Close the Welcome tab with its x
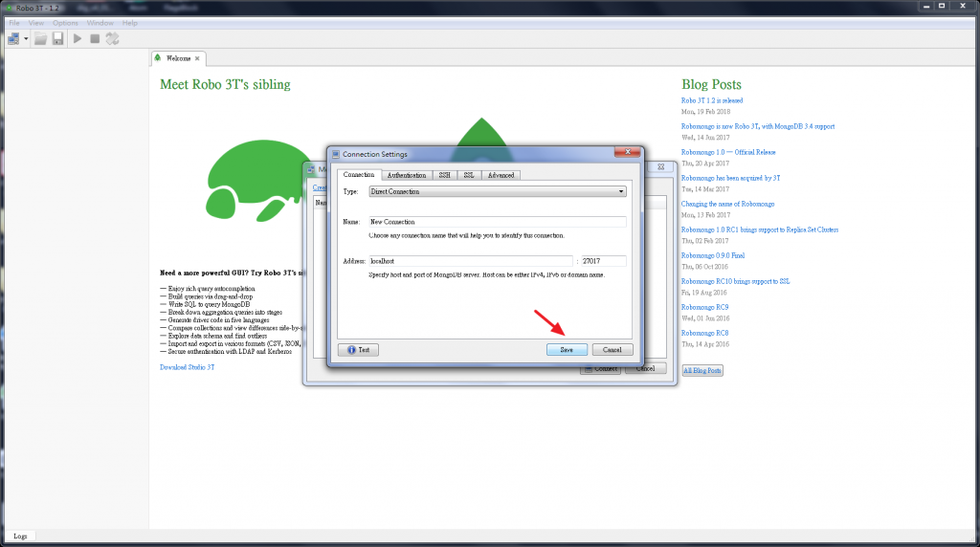The image size is (980, 547). click(197, 58)
